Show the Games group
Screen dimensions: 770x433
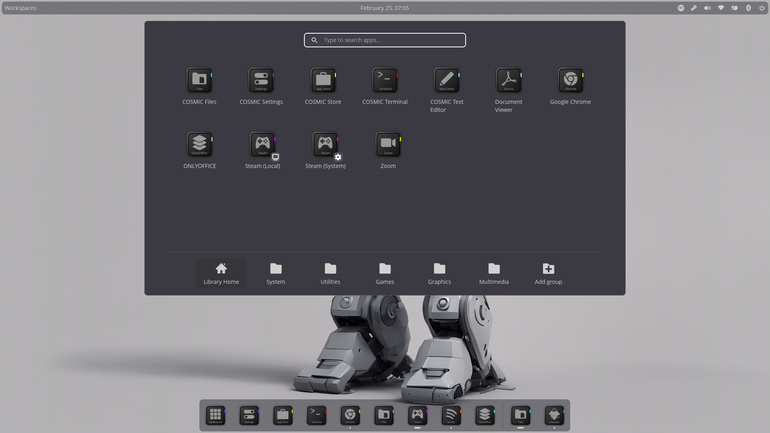[385, 273]
